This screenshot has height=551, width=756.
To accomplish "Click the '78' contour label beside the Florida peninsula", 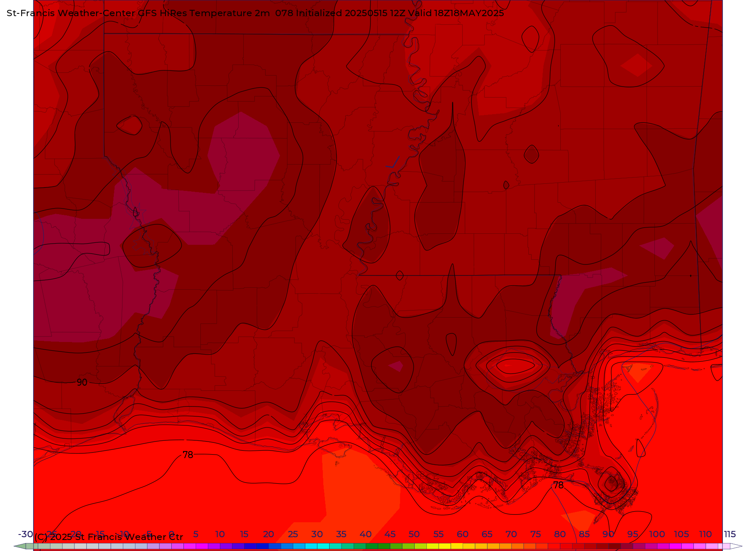I will click(x=558, y=485).
